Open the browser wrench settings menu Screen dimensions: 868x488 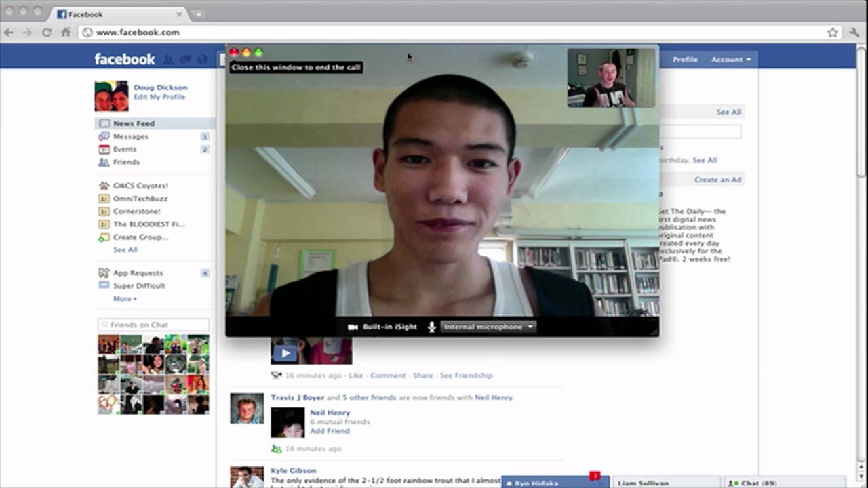click(854, 32)
